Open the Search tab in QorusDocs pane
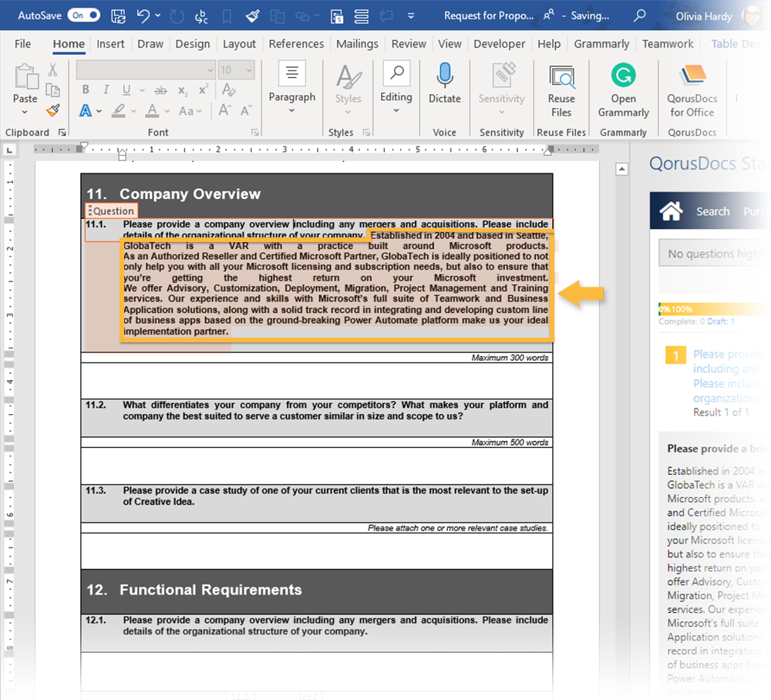771x700 pixels. (712, 211)
